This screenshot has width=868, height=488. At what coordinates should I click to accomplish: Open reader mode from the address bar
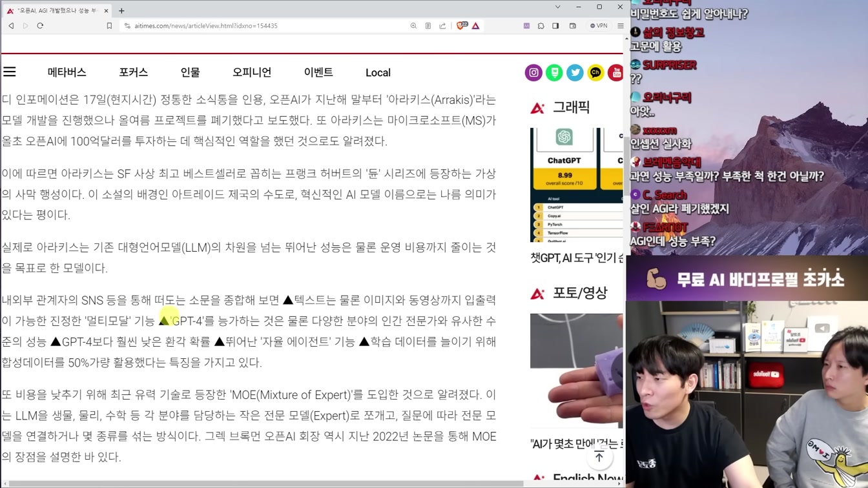point(428,26)
